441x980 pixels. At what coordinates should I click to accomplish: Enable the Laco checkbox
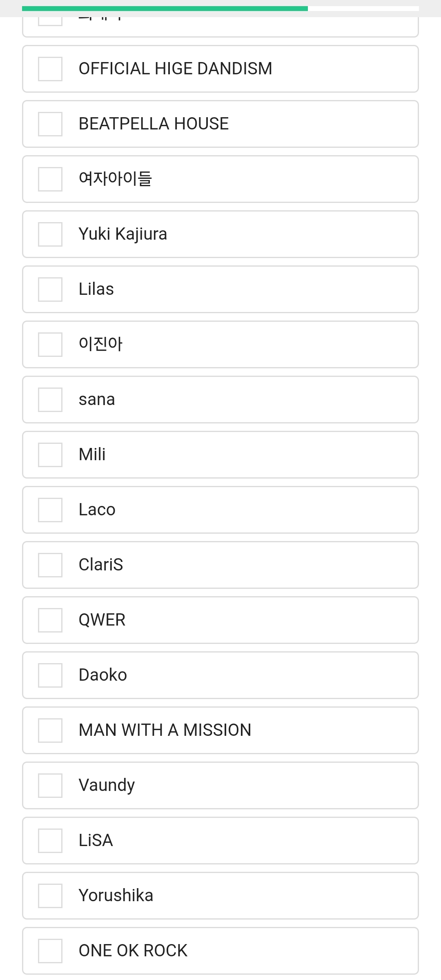[x=50, y=510]
